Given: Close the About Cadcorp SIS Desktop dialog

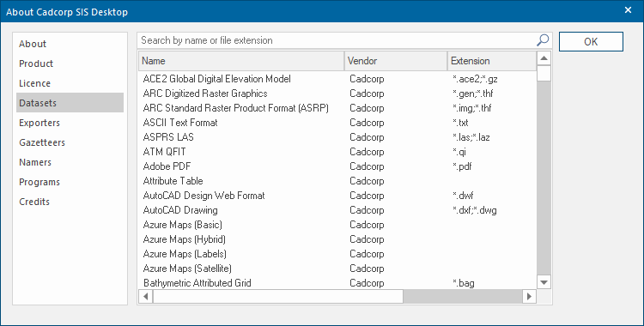Looking at the screenshot, I should [628, 10].
